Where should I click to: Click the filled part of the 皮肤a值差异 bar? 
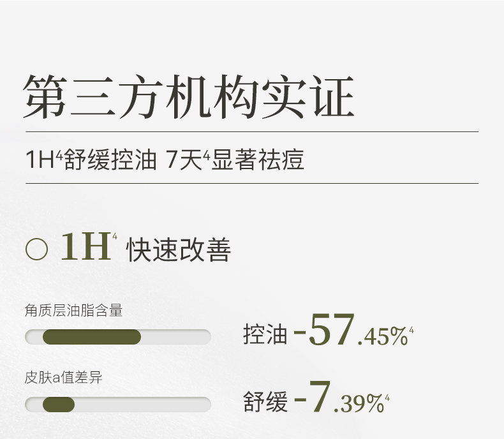(58, 405)
